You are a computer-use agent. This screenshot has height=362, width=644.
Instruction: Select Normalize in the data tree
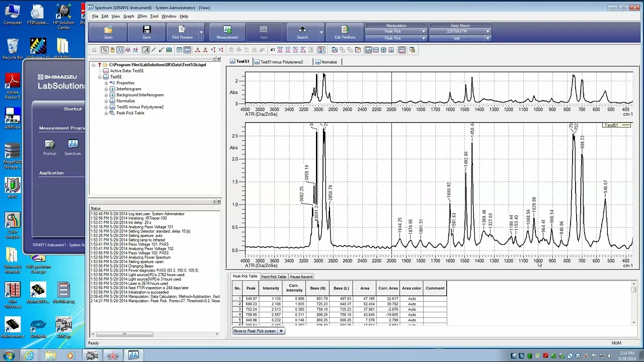[126, 101]
